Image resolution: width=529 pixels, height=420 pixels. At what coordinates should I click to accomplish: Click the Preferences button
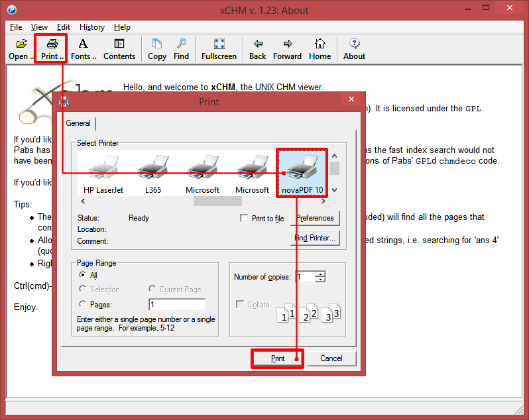(x=315, y=218)
